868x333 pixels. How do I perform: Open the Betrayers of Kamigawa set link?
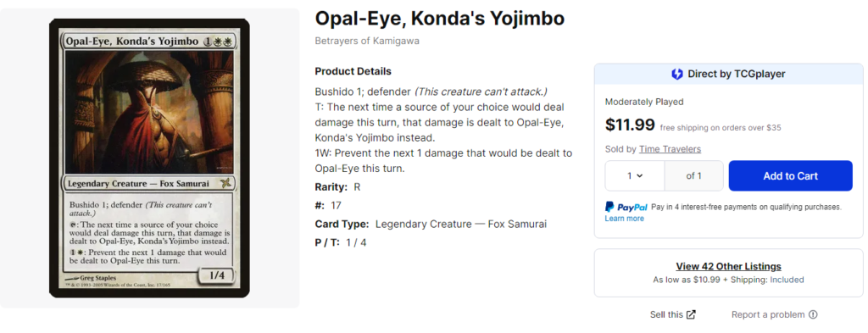pos(367,41)
